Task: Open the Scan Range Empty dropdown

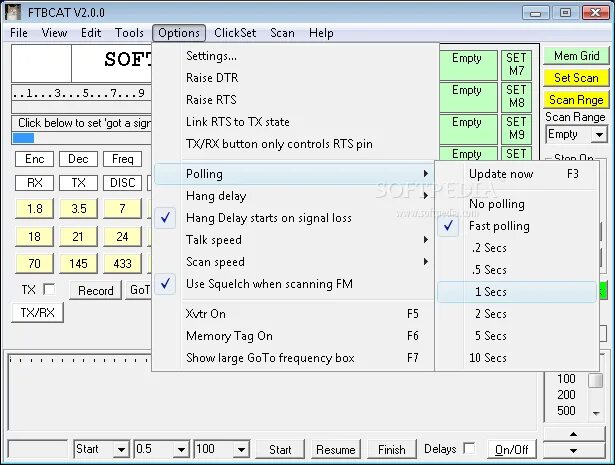Action: coord(599,134)
